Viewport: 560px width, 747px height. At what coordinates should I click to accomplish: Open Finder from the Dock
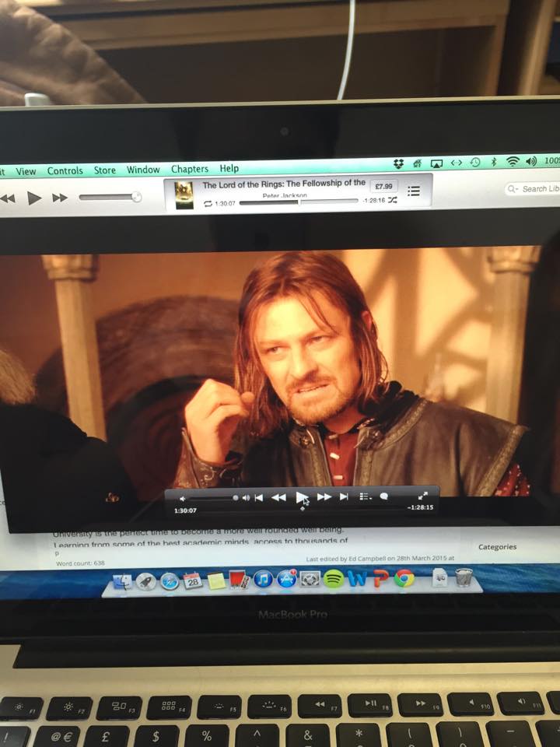tap(123, 581)
